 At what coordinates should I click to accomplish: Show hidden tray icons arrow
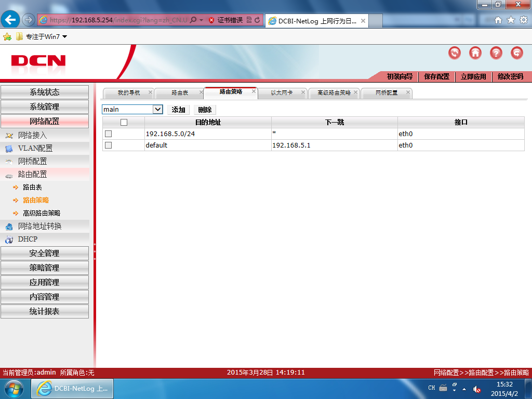[464, 389]
